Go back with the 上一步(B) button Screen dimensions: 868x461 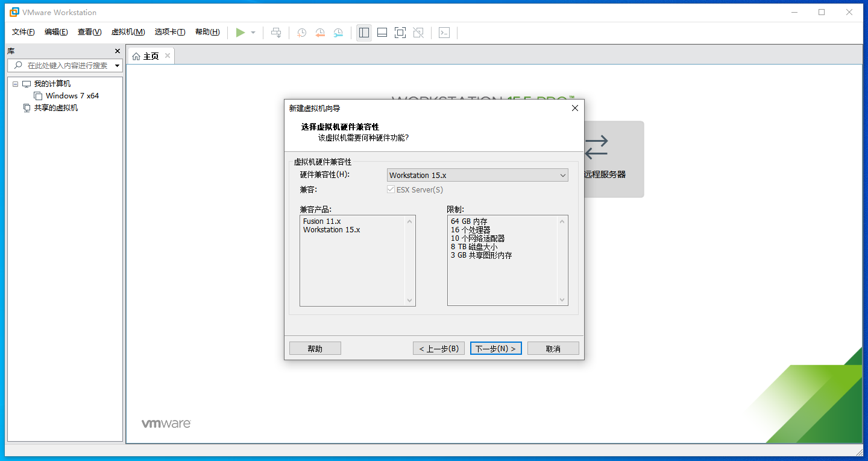point(439,348)
